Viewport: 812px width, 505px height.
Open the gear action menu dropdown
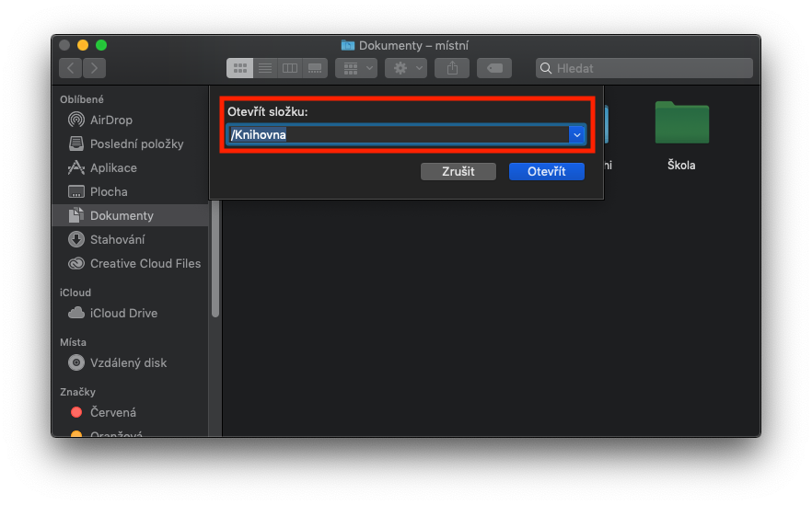(x=406, y=68)
